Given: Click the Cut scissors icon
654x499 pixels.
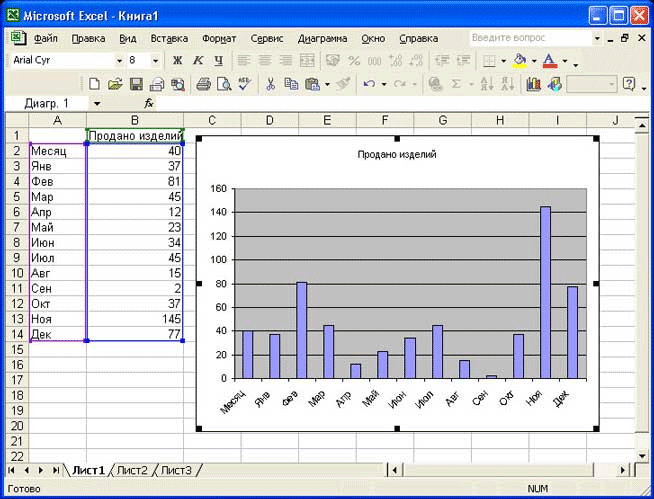Looking at the screenshot, I should tap(270, 85).
